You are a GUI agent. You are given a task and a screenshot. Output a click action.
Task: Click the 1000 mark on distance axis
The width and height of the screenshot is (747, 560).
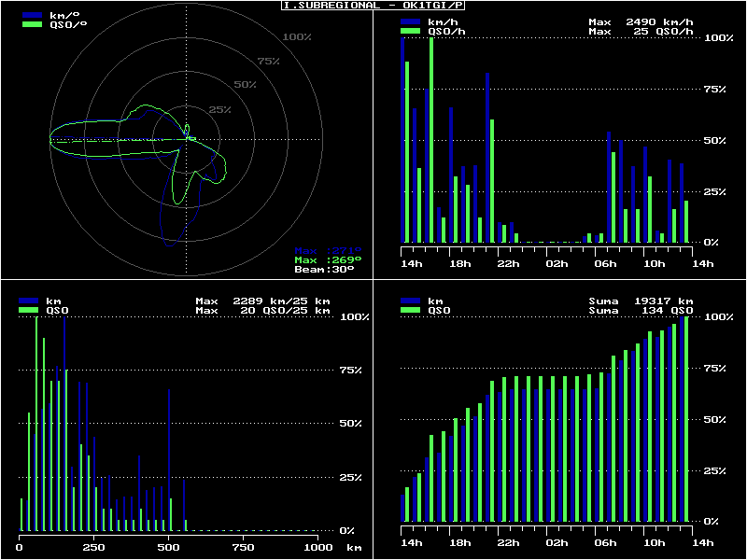click(x=317, y=548)
